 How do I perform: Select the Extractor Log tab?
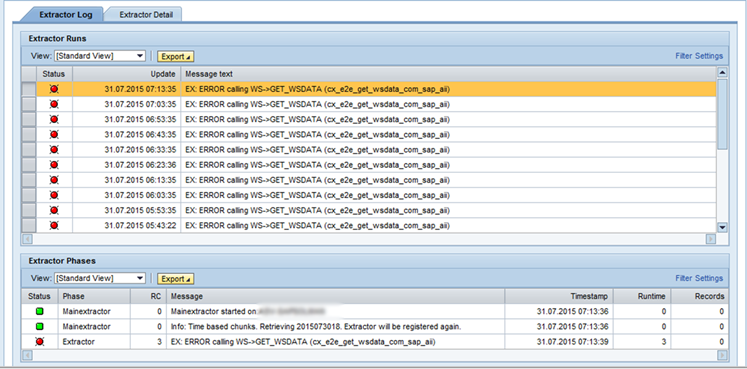tap(66, 14)
